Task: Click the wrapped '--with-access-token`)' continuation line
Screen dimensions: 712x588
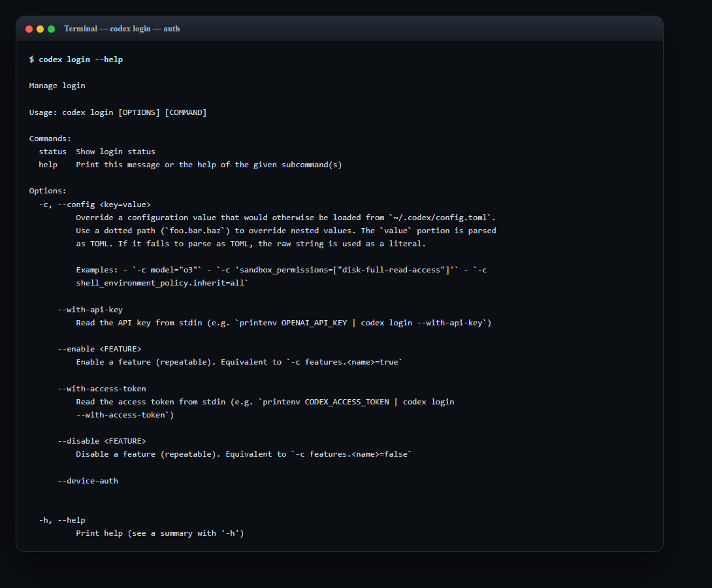Action: click(x=125, y=415)
